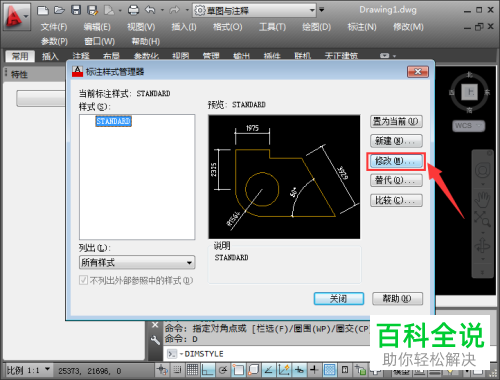Click the Pan hand icon in navigation bar
Image resolution: width=500 pixels, height=380 pixels.
pos(482,199)
